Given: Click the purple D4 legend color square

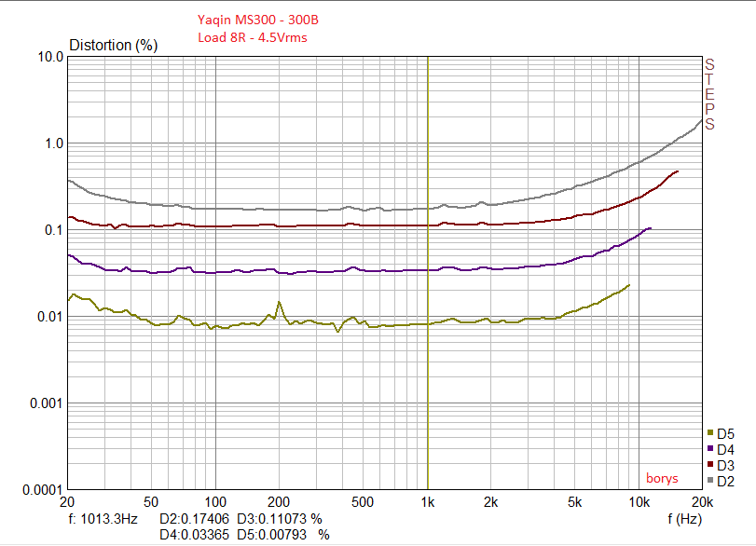Looking at the screenshot, I should (710, 448).
